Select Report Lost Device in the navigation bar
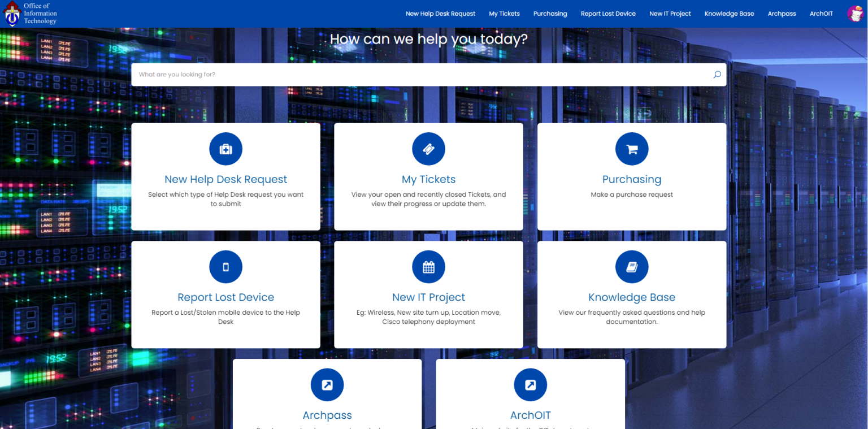 tap(608, 14)
